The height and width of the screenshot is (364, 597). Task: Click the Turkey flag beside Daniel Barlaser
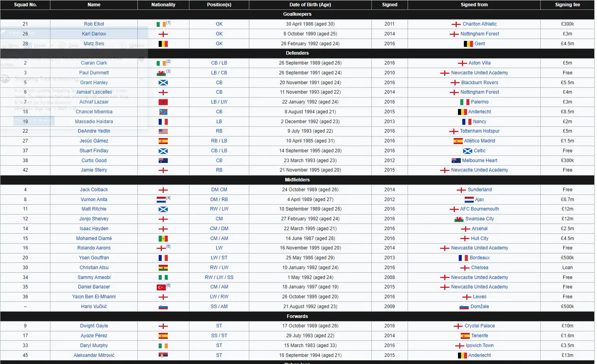[161, 288]
